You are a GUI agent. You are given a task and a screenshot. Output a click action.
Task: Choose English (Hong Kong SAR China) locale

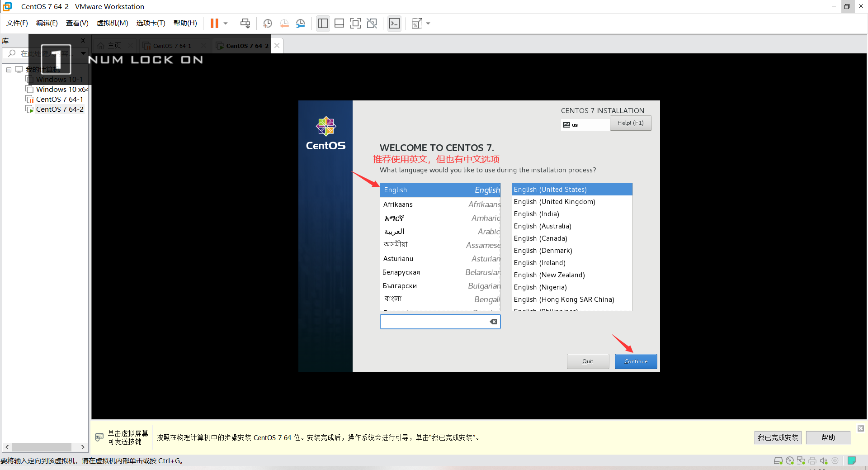tap(572, 299)
